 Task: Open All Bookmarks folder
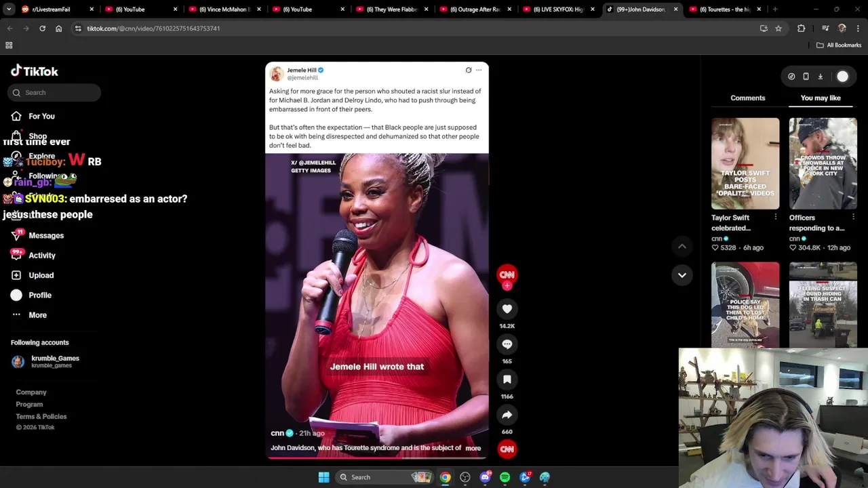coord(839,45)
